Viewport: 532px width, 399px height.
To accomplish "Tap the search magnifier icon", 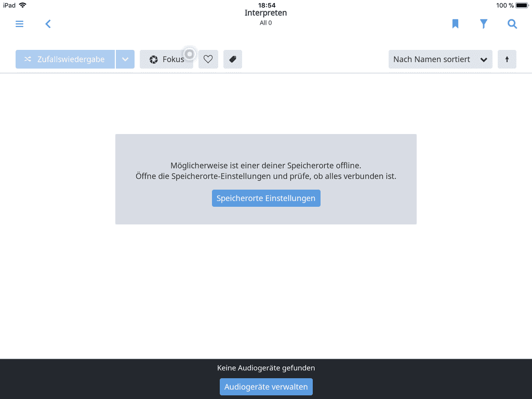I will pos(512,24).
